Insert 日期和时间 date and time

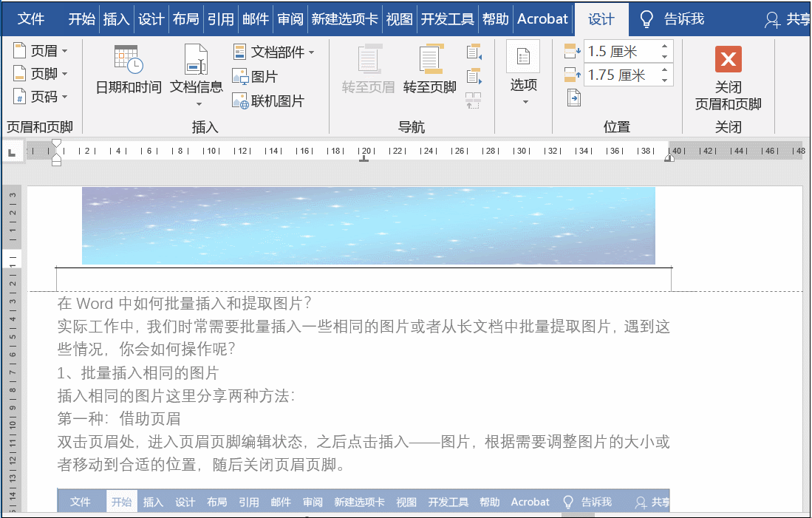click(x=129, y=69)
